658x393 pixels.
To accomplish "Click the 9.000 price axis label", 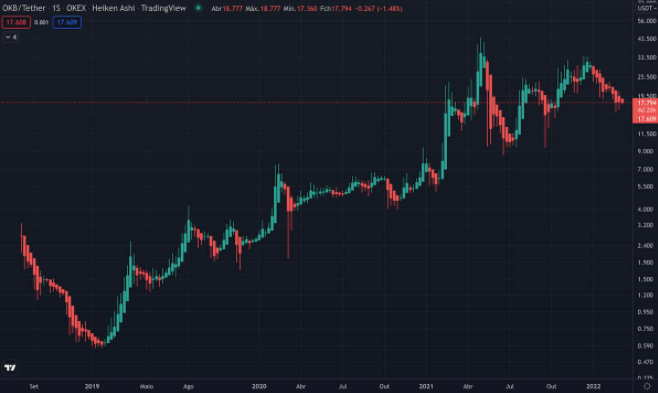I will 645,151.
